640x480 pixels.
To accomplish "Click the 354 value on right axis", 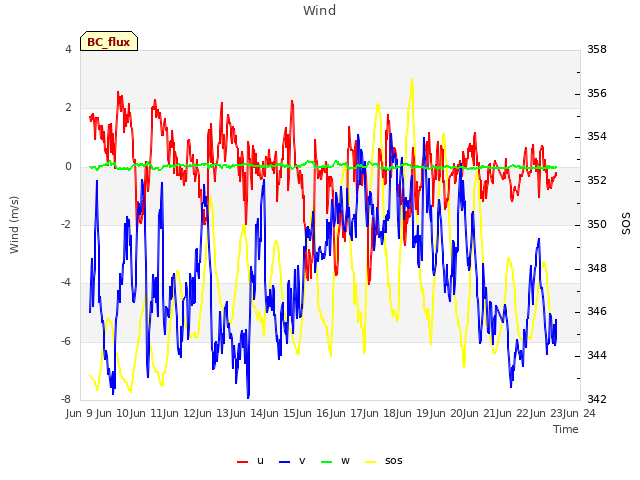I will point(597,137).
